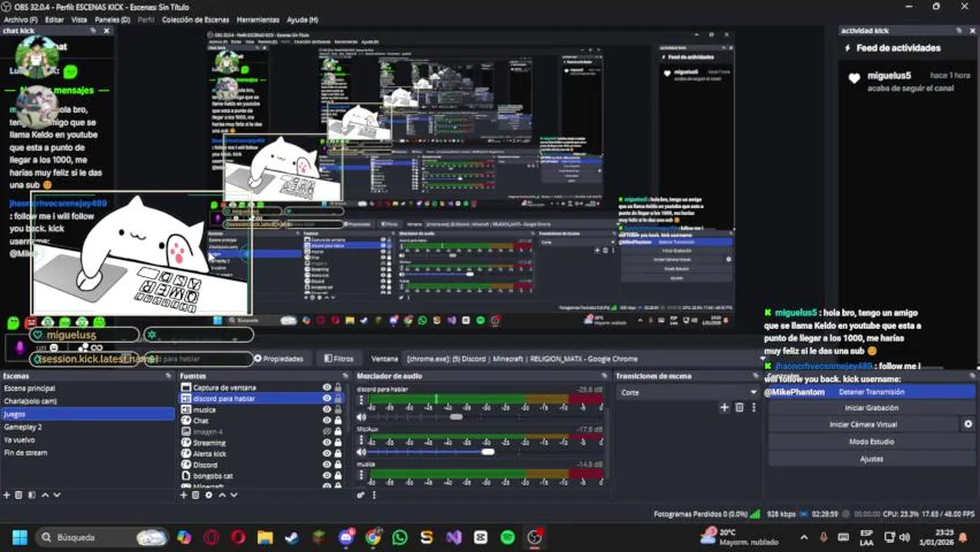The width and height of the screenshot is (980, 552).
Task: Toggle lock on bongobs cat source
Action: [x=338, y=475]
